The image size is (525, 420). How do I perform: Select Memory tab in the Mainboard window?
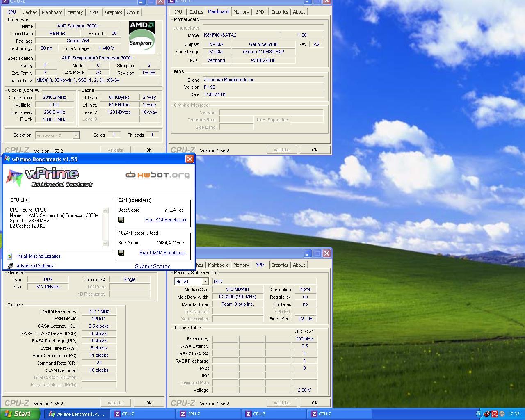point(241,12)
